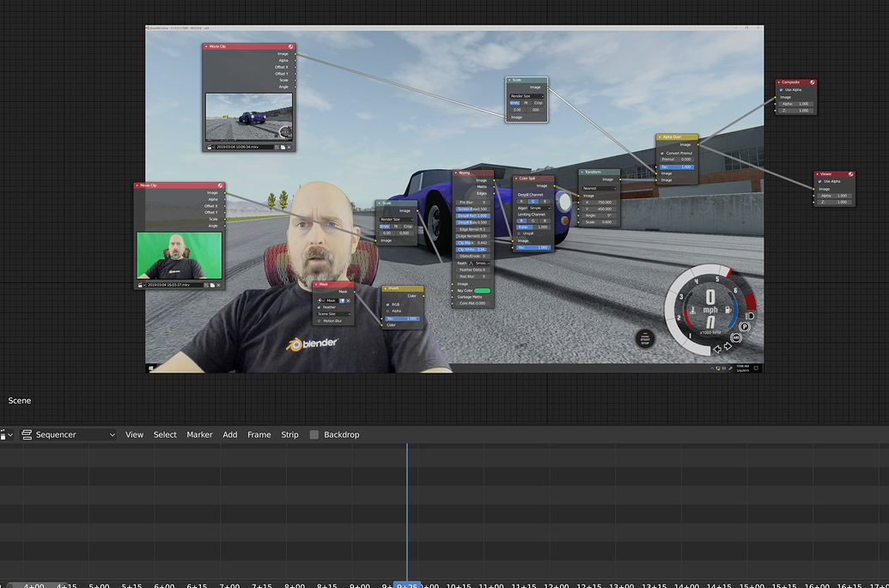Screen dimensions: 889x588
Task: Open the Nearest filter dropdown in Transform node
Action: tap(600, 188)
